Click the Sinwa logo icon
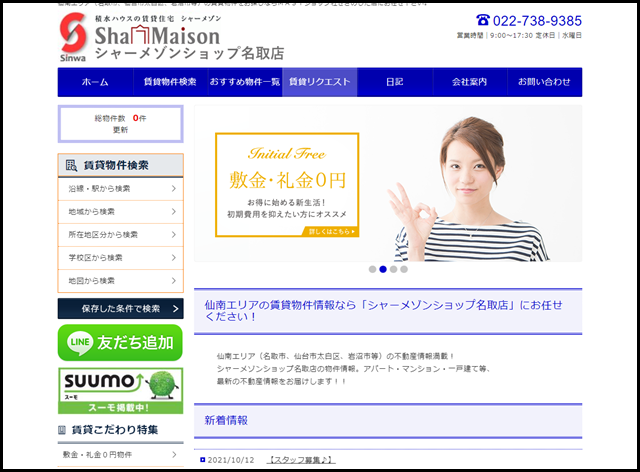640x472 pixels. [x=73, y=38]
